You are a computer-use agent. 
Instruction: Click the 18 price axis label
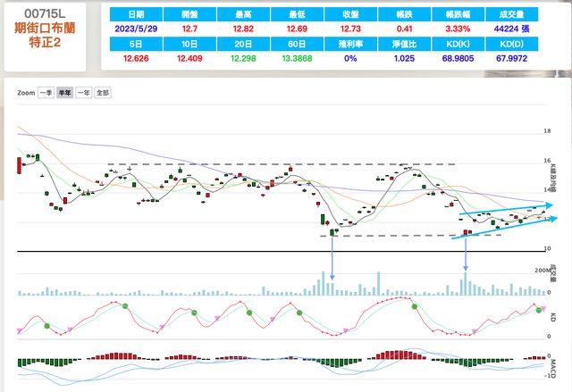(x=547, y=131)
